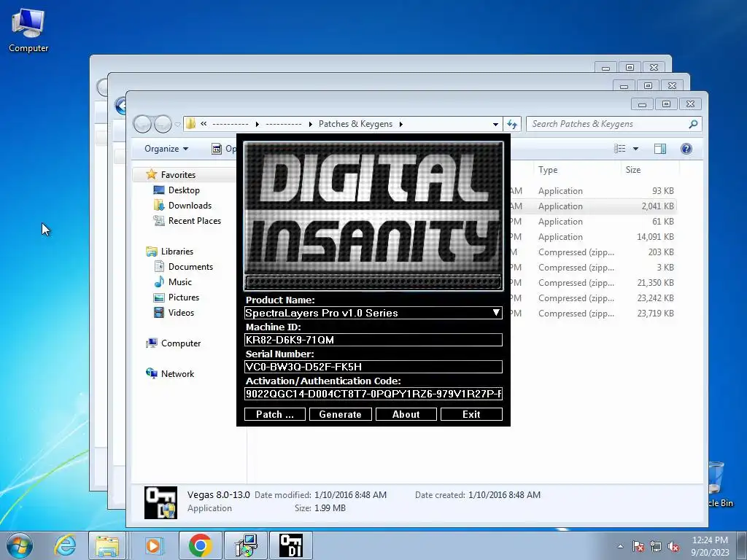The height and width of the screenshot is (560, 747).
Task: Click the Patch ... button in keygen
Action: click(x=275, y=414)
